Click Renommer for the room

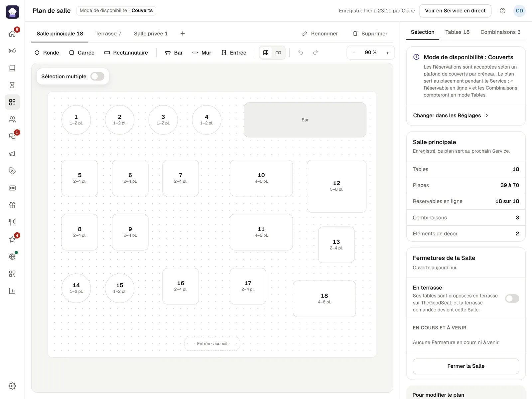[320, 34]
